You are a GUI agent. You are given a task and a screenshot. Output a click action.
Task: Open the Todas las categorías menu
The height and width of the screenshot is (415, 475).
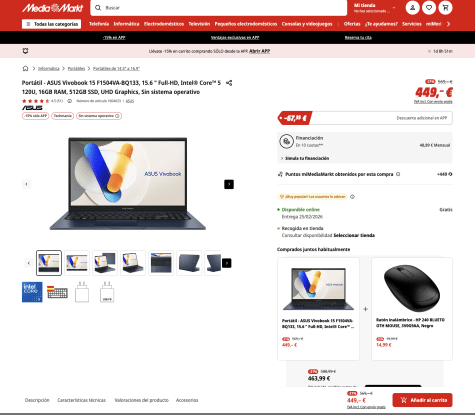point(51,24)
